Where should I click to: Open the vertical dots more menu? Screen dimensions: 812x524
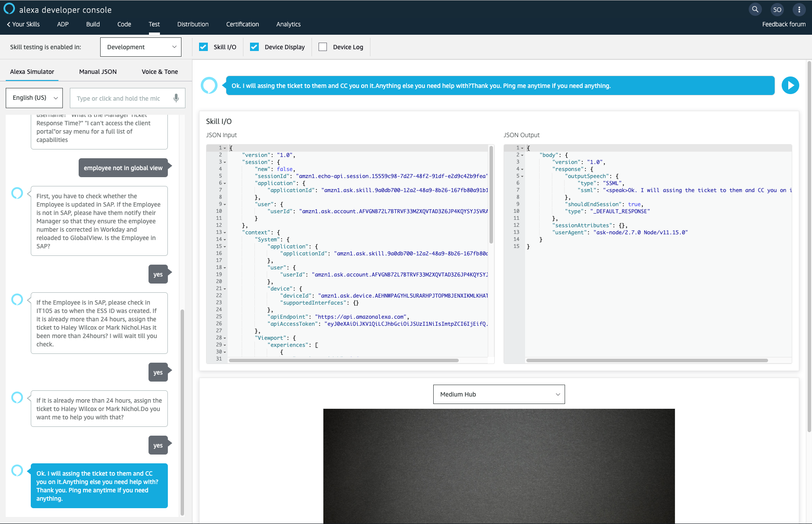click(799, 10)
